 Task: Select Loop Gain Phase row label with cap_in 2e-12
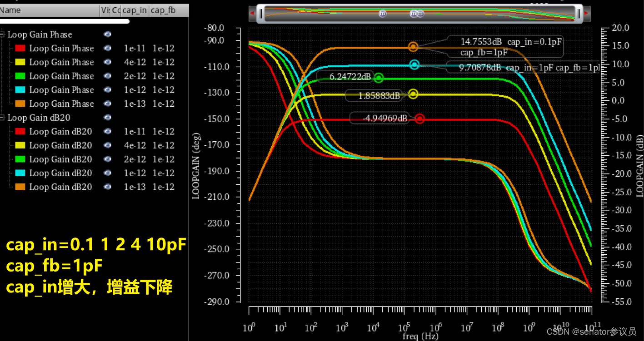click(x=61, y=76)
